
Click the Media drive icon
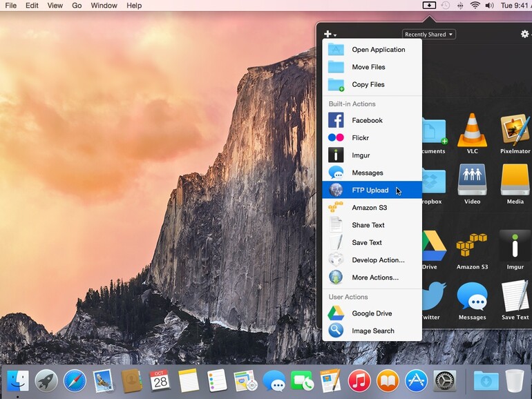pyautogui.click(x=515, y=181)
